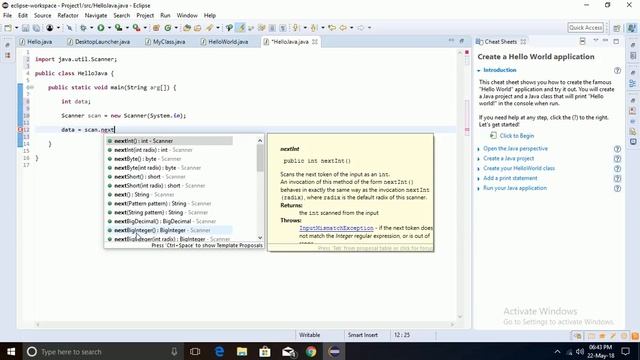Open the Navigate menu
This screenshot has width=640, height=360.
(96, 16)
